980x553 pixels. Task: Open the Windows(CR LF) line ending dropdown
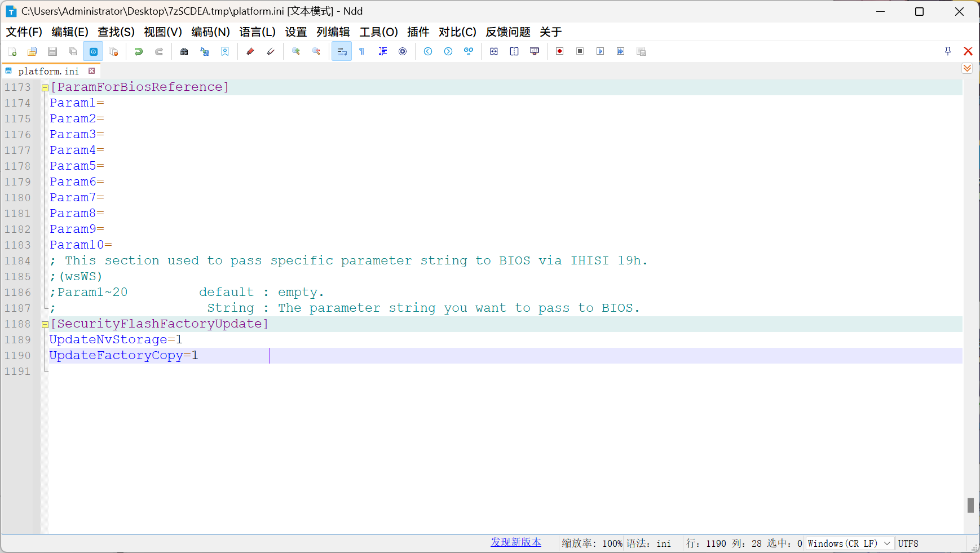(849, 543)
